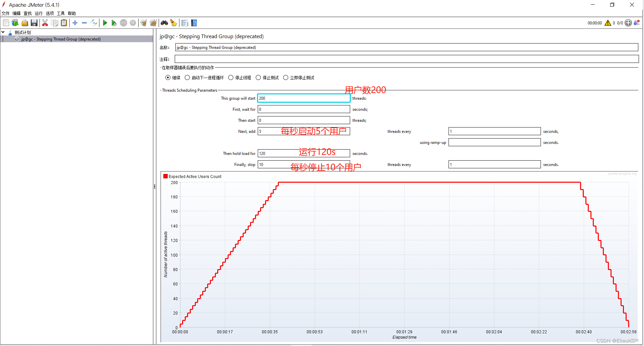
Task: Click the 'Expected Active Users Count' legend label
Action: pos(195,177)
